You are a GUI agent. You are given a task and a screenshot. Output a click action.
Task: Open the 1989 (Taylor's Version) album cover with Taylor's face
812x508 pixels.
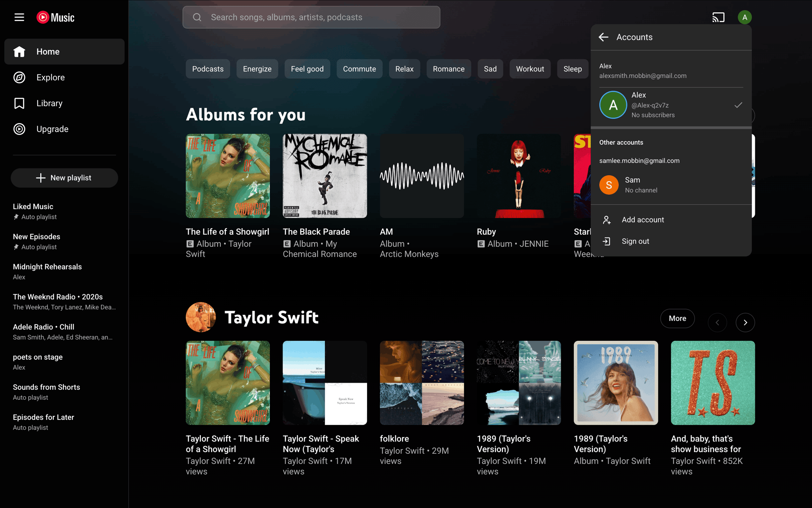click(616, 383)
